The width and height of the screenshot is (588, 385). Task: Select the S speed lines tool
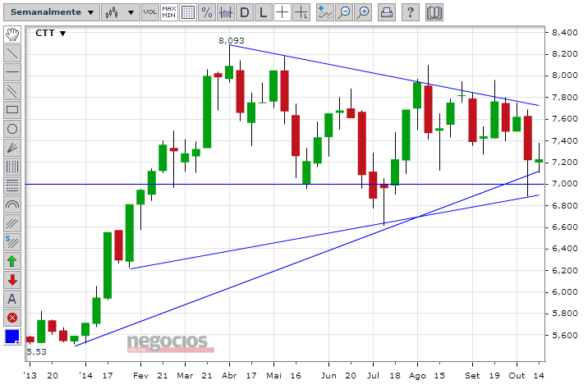coord(12,242)
